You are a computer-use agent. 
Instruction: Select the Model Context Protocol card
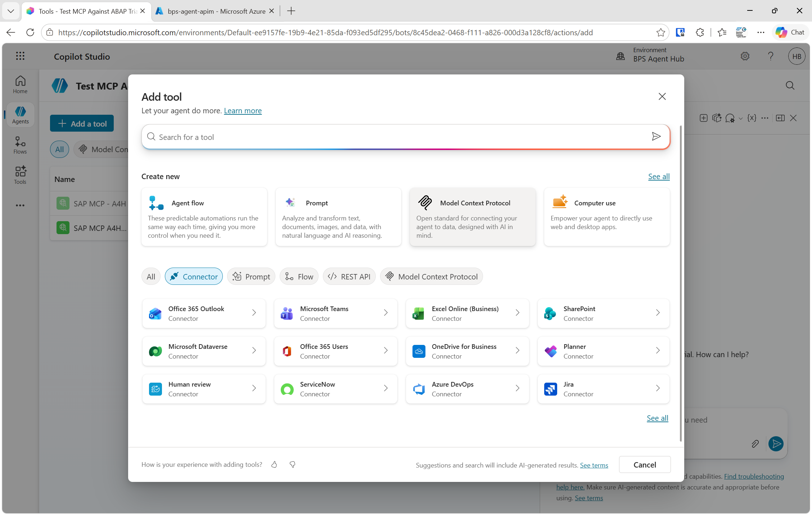(473, 217)
